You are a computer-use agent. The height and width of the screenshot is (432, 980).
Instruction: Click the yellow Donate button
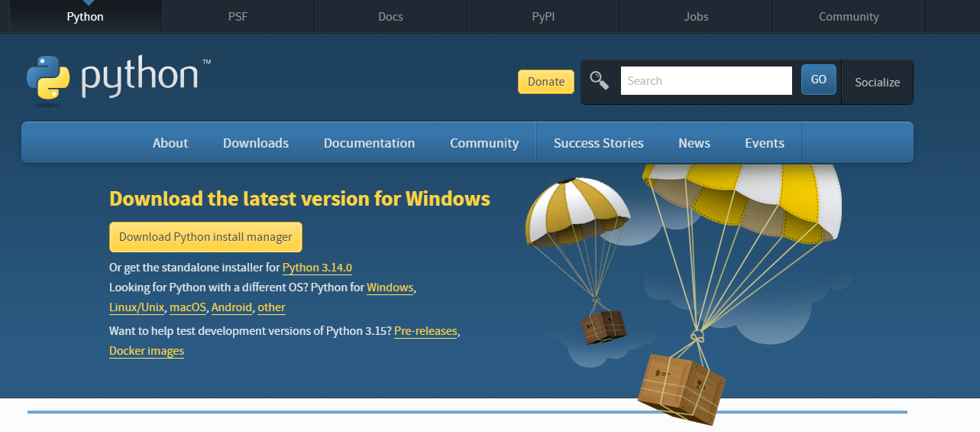[546, 82]
